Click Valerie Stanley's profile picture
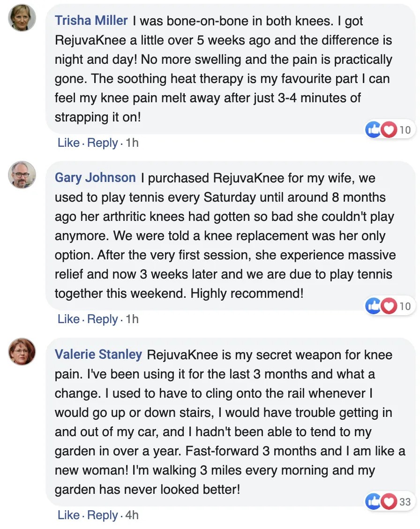The height and width of the screenshot is (529, 420). coord(22,351)
